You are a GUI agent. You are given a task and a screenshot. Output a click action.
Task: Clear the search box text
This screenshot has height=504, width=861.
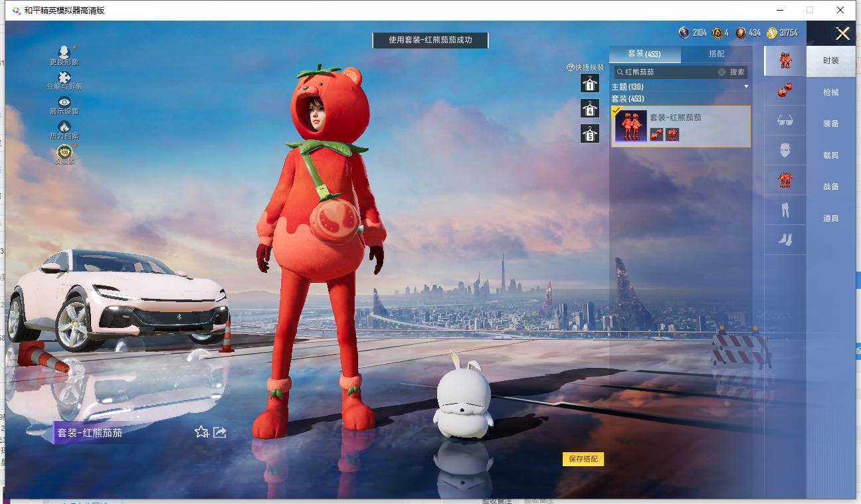(x=721, y=72)
